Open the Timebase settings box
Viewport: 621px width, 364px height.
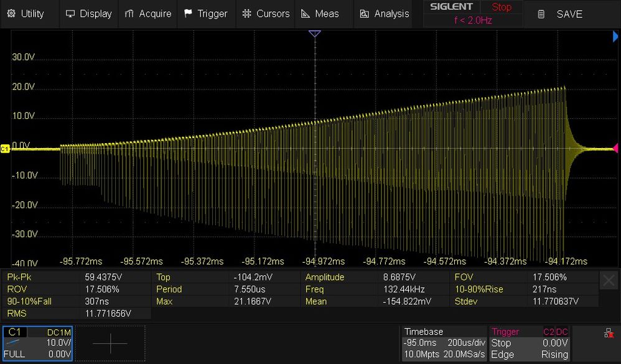pyautogui.click(x=444, y=343)
